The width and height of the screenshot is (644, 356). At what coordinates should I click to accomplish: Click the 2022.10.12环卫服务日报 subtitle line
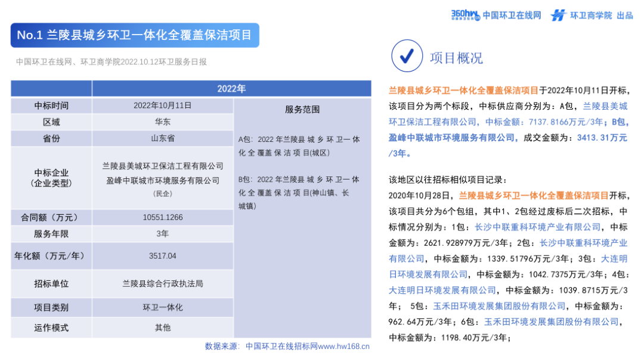point(112,62)
